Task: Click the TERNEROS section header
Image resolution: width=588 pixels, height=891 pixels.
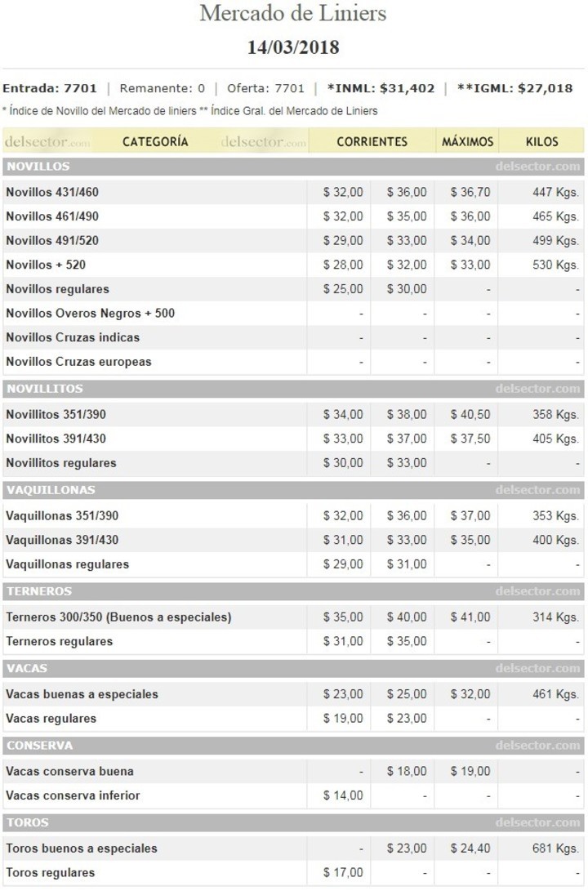Action: tap(39, 591)
